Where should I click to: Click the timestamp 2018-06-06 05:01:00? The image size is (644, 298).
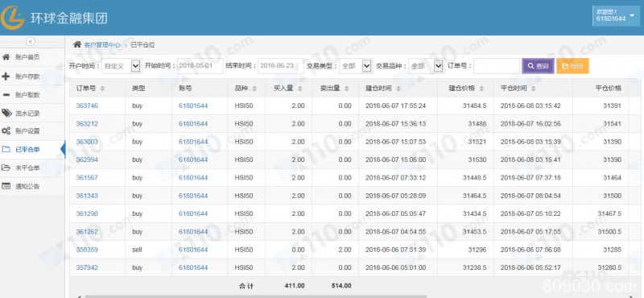[395, 267]
